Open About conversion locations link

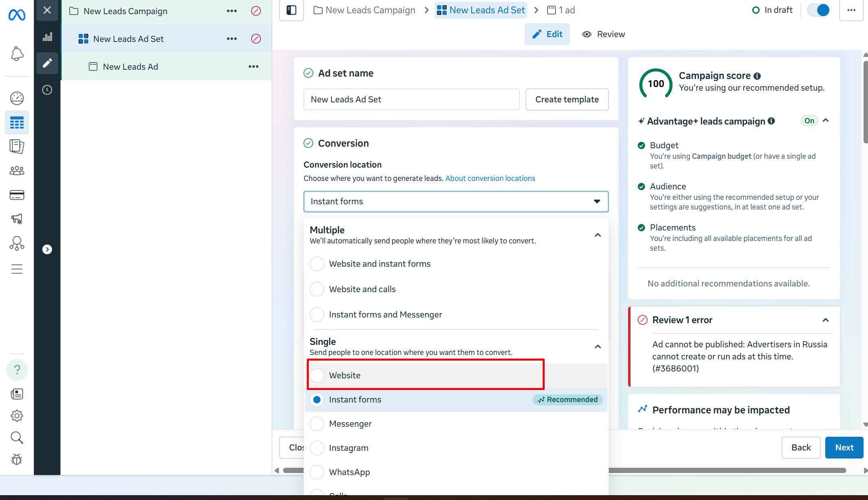(x=490, y=178)
